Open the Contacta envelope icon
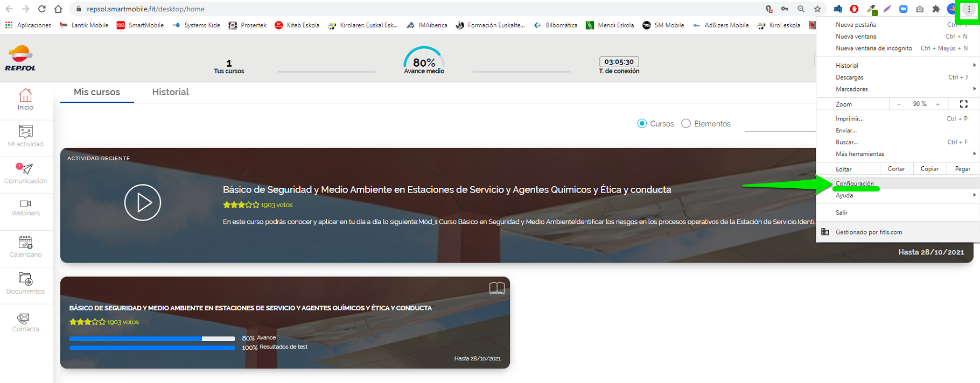Screen dimensions: 980x383 point(24,318)
